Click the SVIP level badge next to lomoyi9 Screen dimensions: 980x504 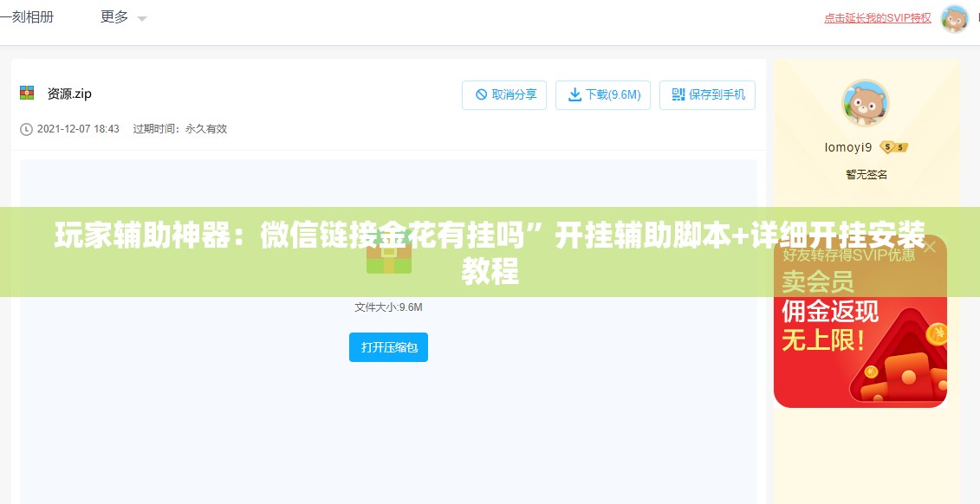tap(893, 148)
